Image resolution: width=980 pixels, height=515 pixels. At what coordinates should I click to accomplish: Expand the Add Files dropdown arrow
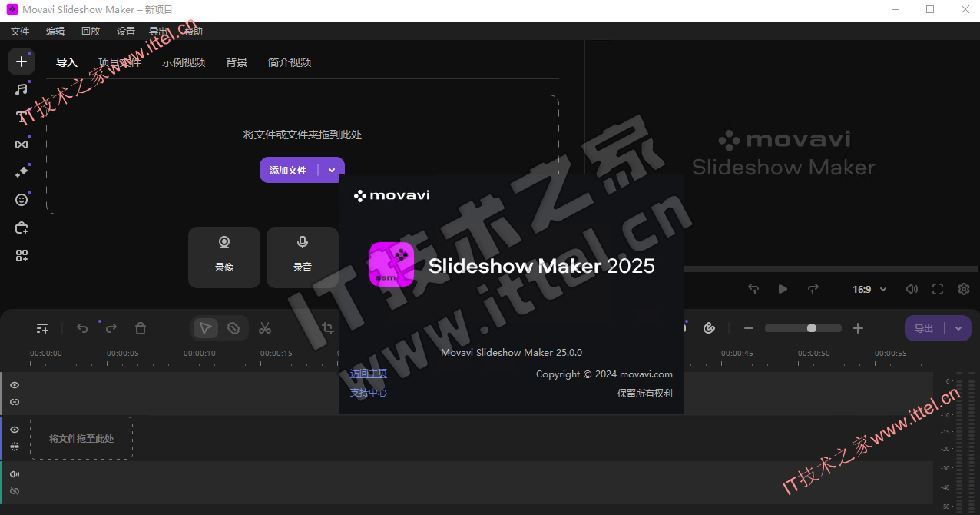coord(332,170)
